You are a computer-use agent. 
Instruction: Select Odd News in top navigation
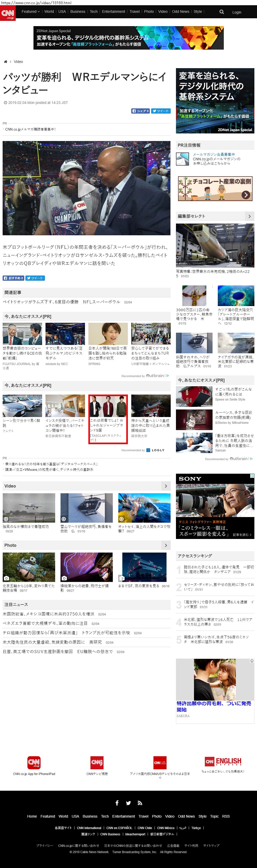180,11
